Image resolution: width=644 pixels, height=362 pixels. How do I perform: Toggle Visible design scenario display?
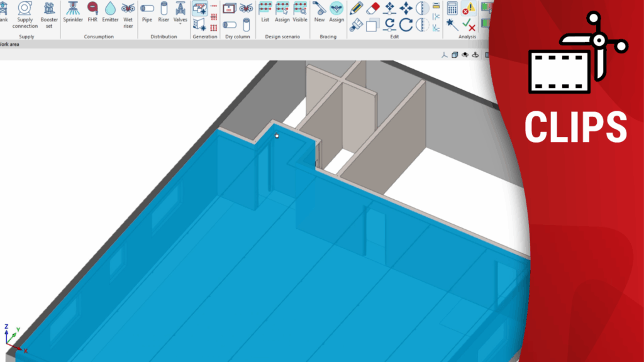300,12
